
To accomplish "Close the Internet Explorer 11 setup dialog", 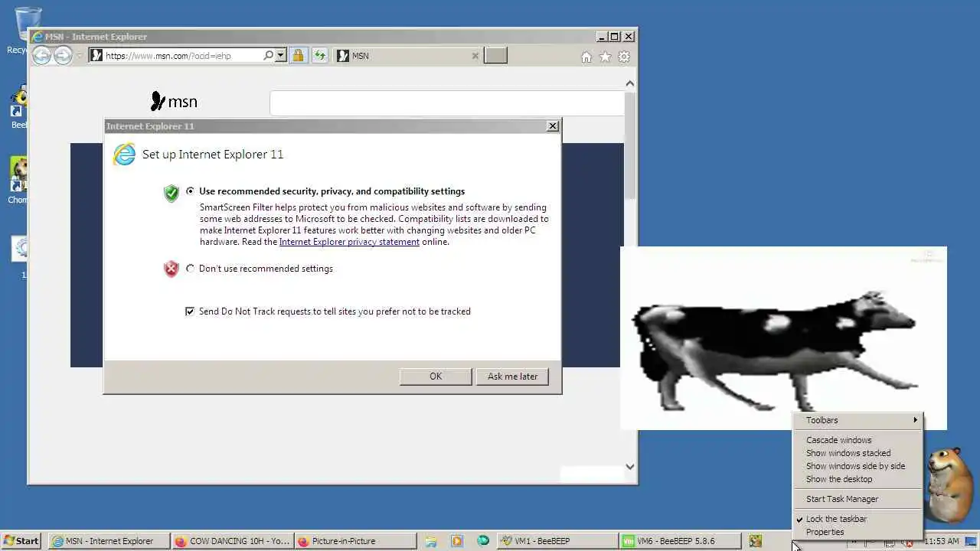I will point(553,126).
